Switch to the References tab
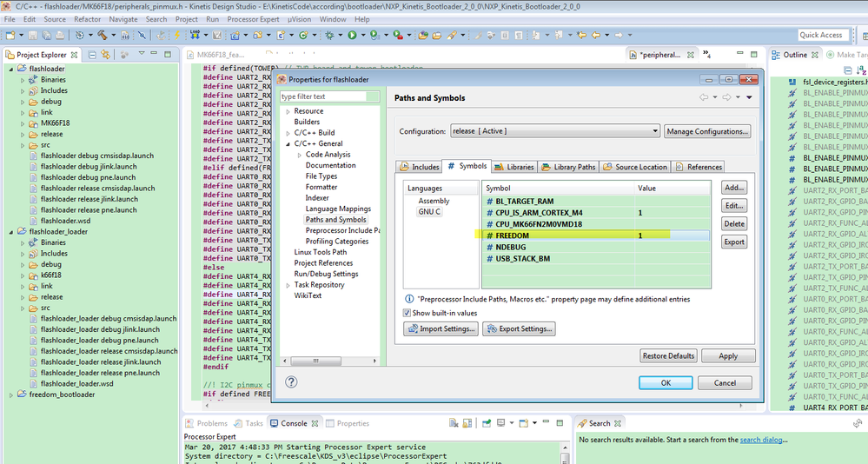 click(699, 167)
